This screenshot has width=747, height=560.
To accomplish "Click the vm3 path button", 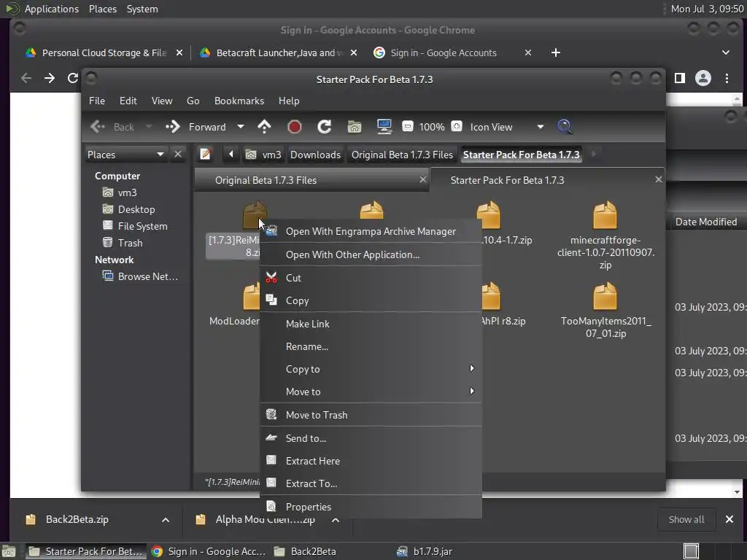I will 263,155.
